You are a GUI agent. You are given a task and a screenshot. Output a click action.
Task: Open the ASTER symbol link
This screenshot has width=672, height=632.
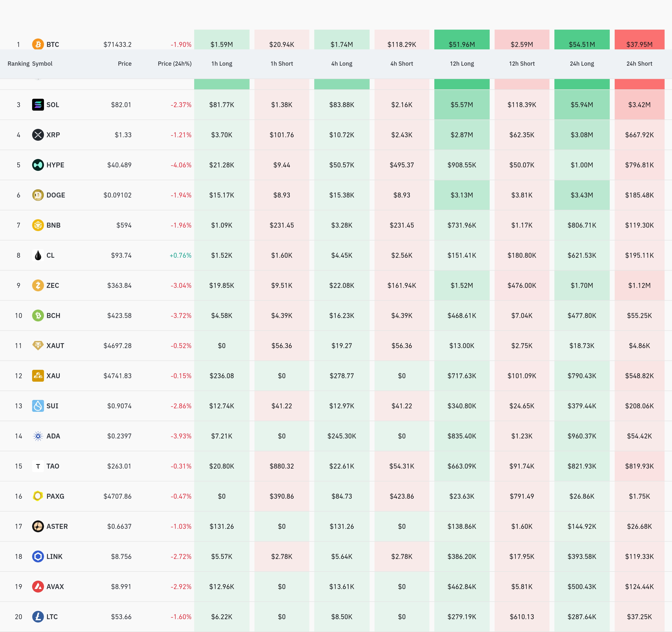click(57, 526)
